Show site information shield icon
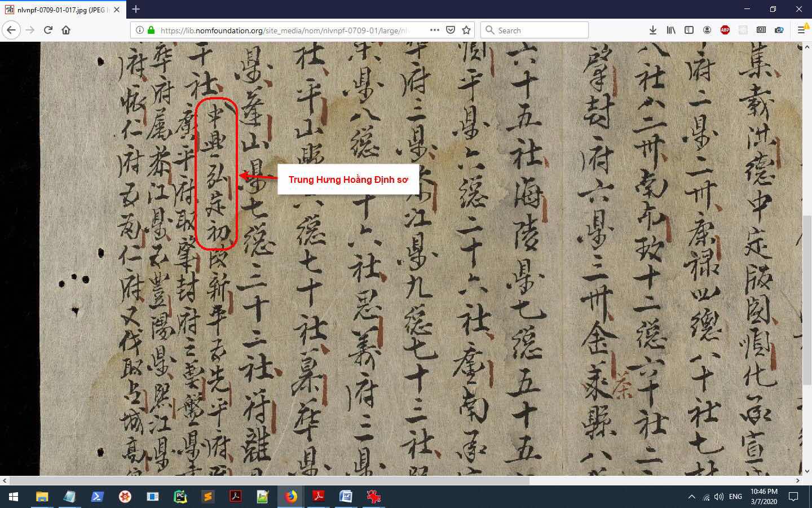Viewport: 812px width, 508px height. [x=140, y=30]
